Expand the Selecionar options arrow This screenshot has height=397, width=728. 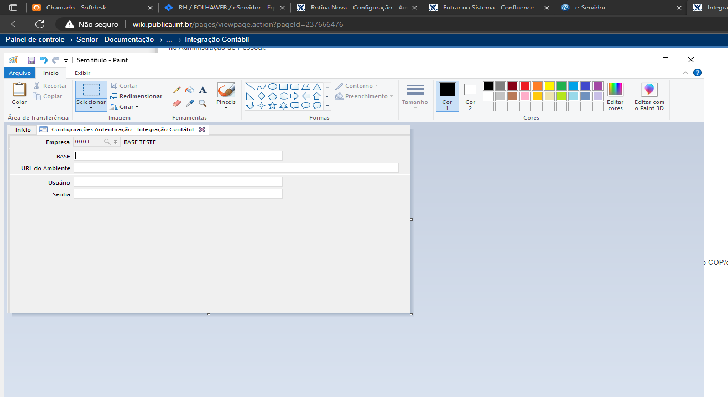point(91,108)
